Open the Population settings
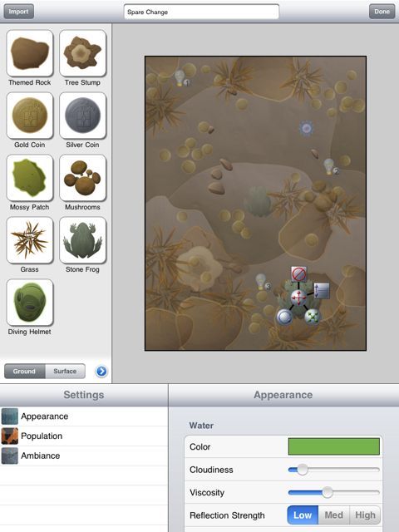This screenshot has width=399, height=532. [x=84, y=436]
